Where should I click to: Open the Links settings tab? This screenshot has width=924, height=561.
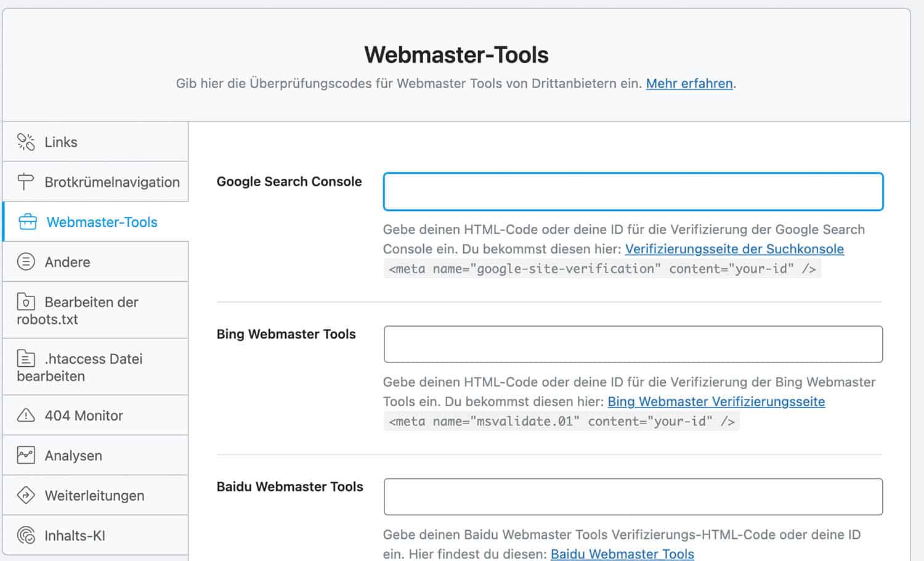point(95,142)
